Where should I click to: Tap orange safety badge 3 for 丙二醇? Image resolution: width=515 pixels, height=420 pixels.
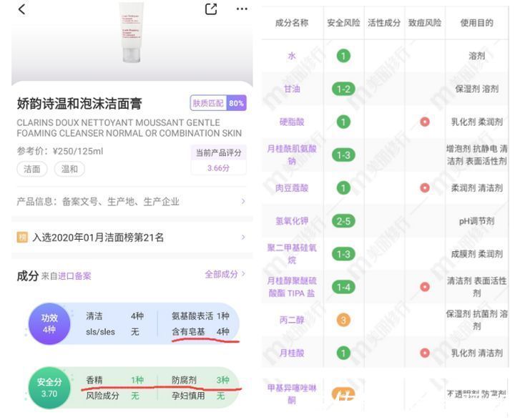tap(343, 320)
